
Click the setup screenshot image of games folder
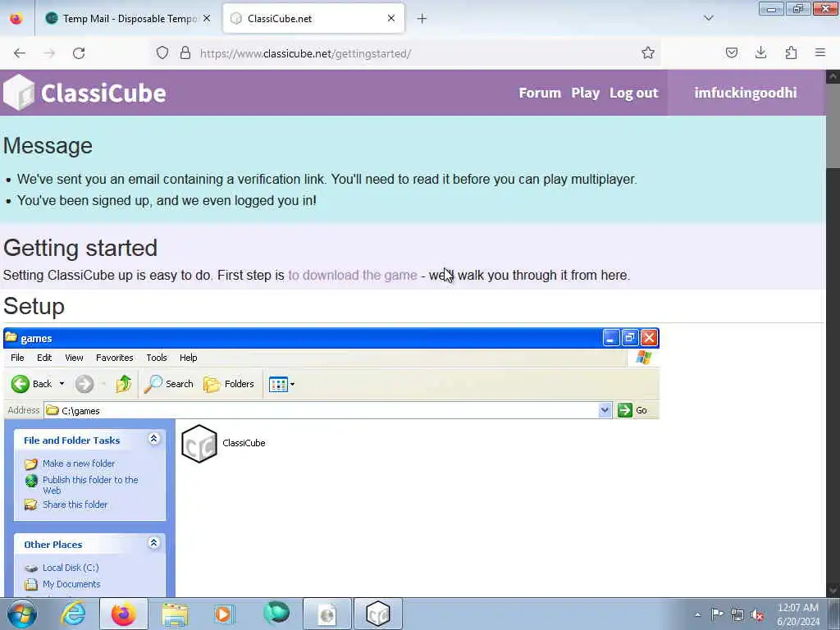(331, 462)
